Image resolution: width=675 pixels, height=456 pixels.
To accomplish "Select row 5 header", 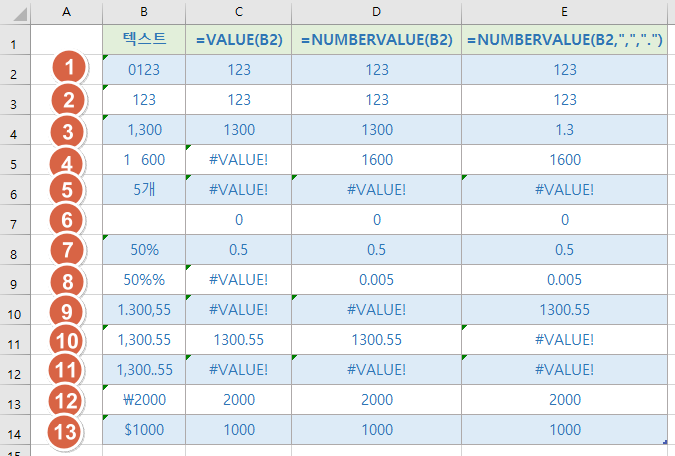I will tap(15, 160).
